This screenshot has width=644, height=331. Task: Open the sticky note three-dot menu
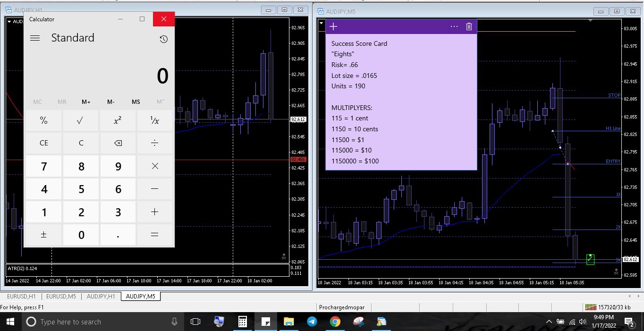coord(454,26)
